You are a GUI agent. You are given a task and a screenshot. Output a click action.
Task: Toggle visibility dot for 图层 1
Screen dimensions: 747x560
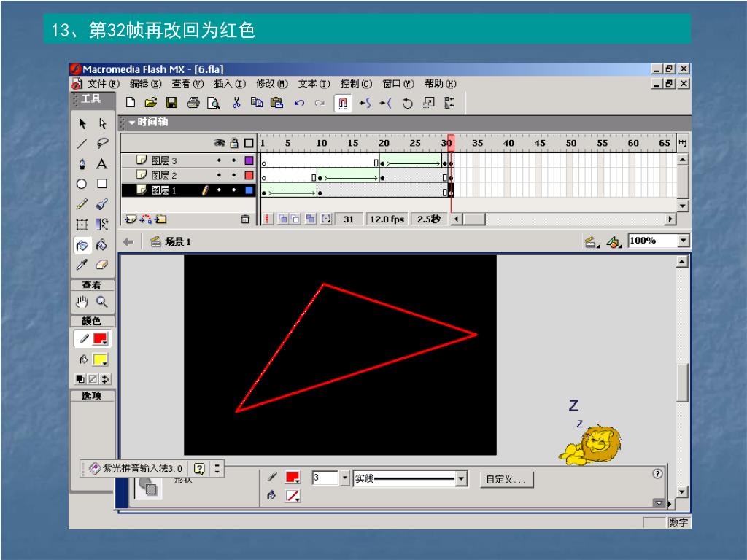click(x=219, y=190)
